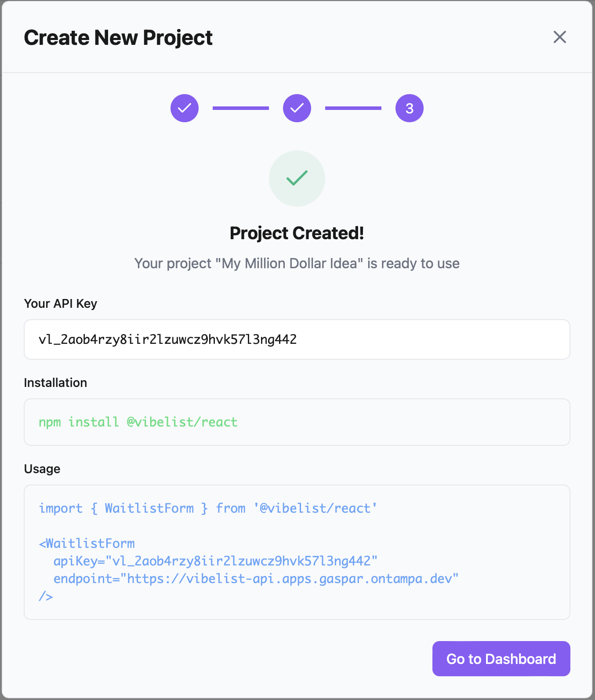Click the Installation section label

pos(55,383)
